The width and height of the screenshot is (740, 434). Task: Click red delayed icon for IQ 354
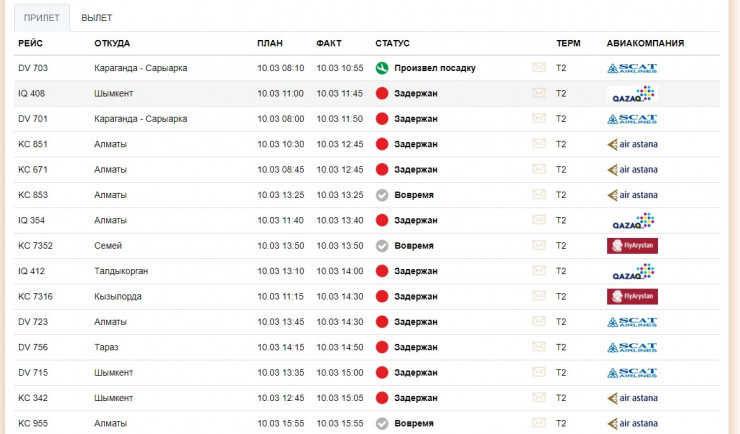pyautogui.click(x=381, y=220)
